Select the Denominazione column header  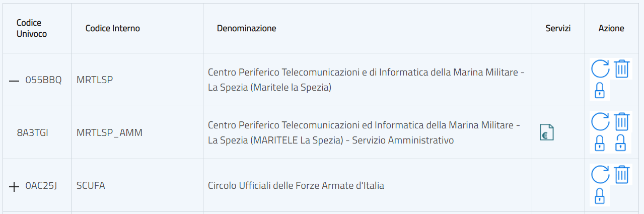[x=246, y=28]
